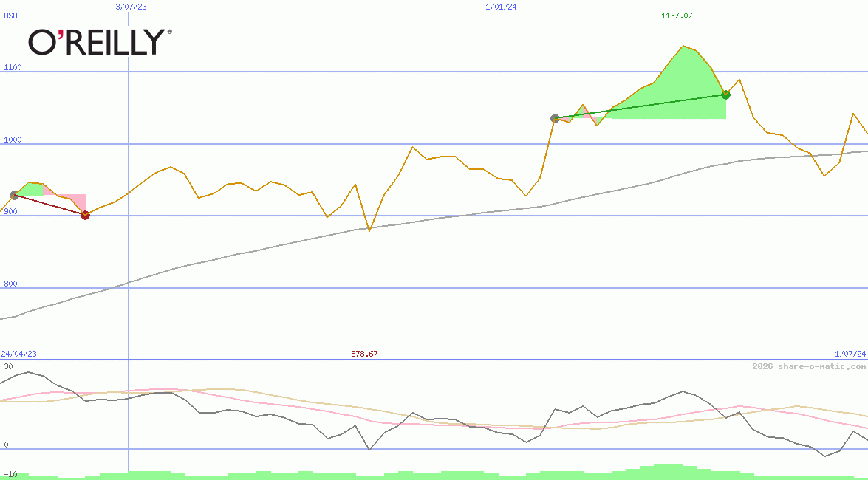Select the gray entry dot of the losing trade
Screen dimensions: 868x480
(14, 195)
